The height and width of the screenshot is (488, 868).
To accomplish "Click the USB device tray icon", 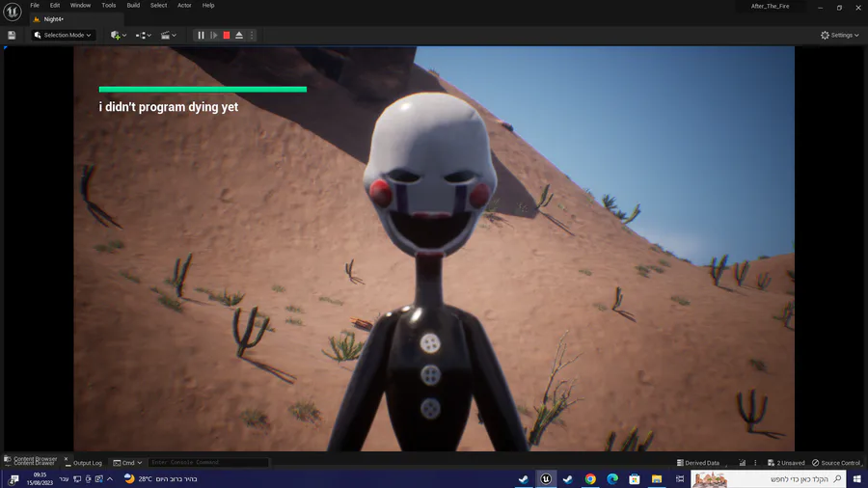I will click(x=88, y=479).
